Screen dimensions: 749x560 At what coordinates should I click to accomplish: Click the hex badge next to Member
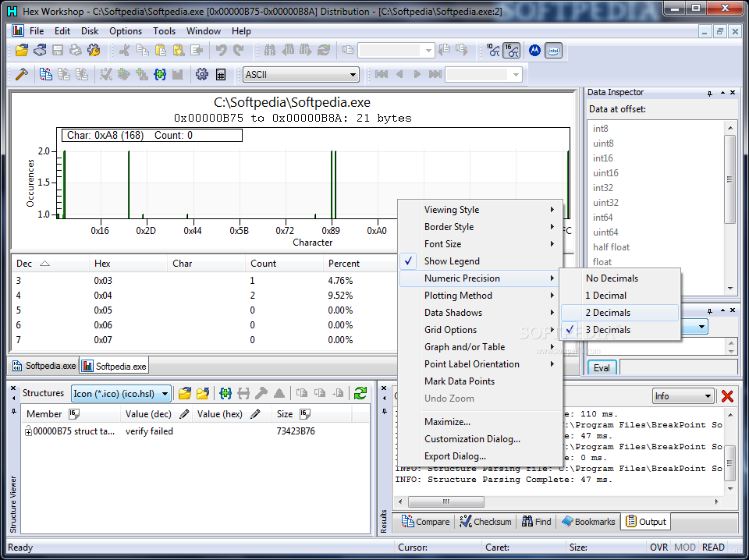74,414
